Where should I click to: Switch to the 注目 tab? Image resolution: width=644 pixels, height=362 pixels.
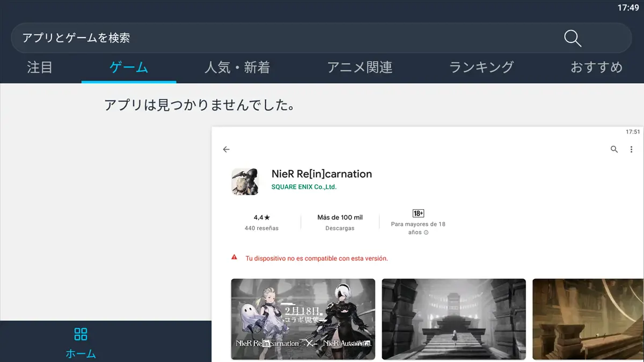tap(40, 68)
